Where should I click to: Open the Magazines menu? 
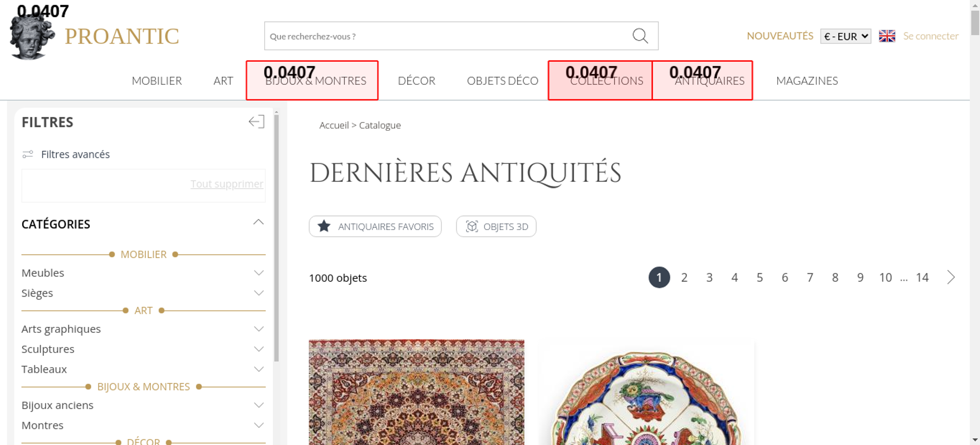pos(807,81)
